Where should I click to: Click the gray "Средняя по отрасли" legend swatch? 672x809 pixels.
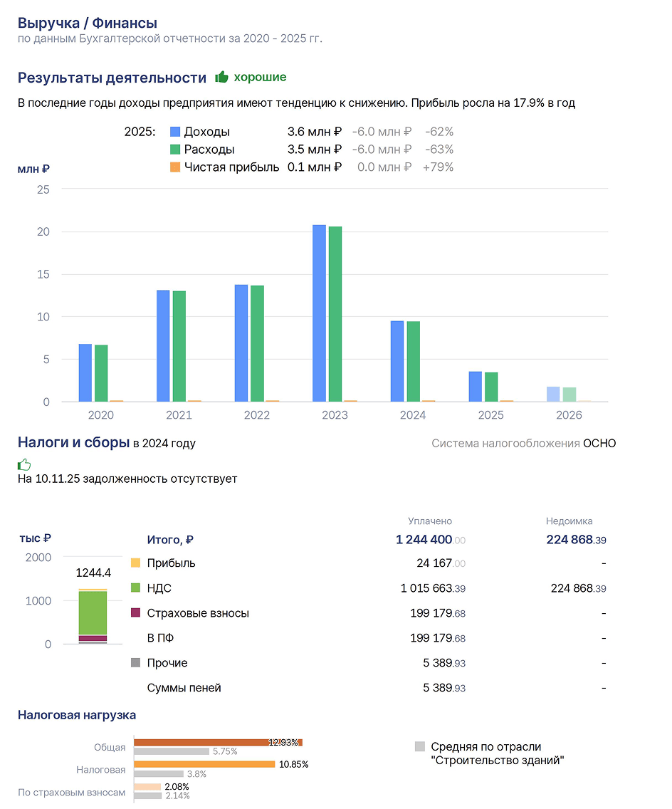[x=420, y=746]
